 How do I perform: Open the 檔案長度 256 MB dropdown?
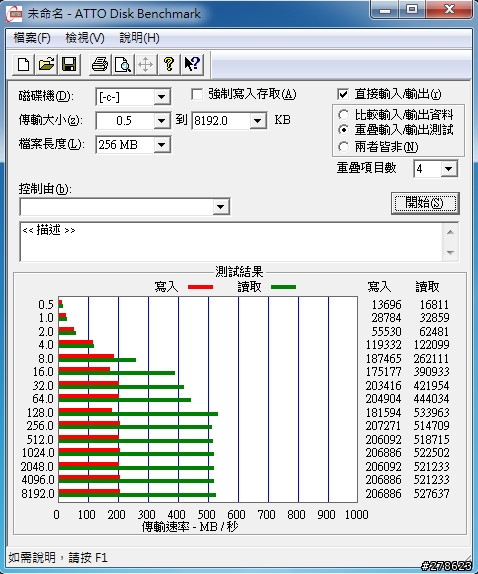[161, 145]
